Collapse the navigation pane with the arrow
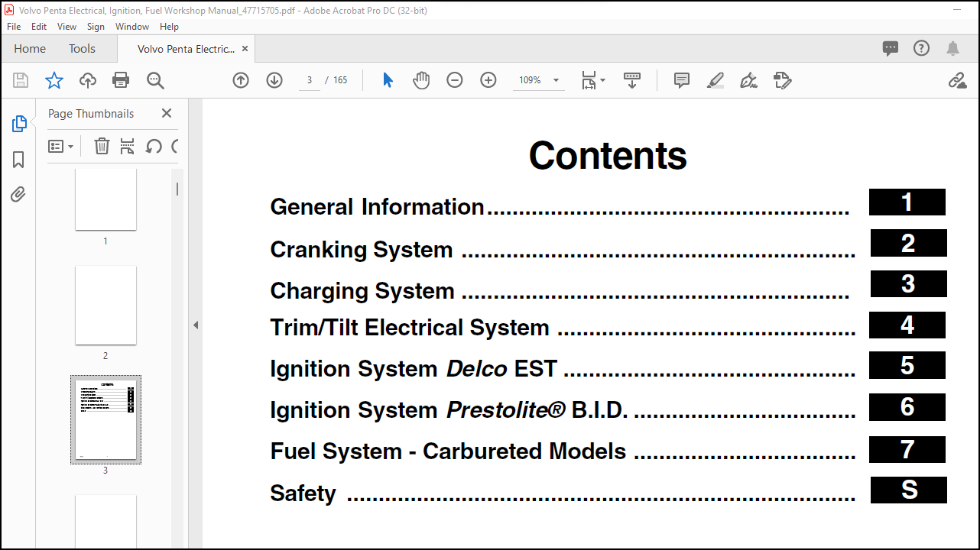980x550 pixels. click(x=196, y=325)
